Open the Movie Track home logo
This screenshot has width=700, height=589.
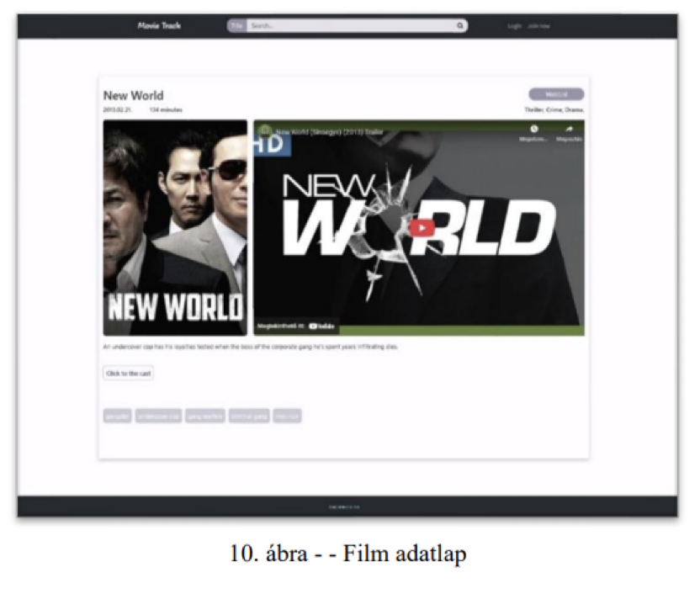point(159,25)
